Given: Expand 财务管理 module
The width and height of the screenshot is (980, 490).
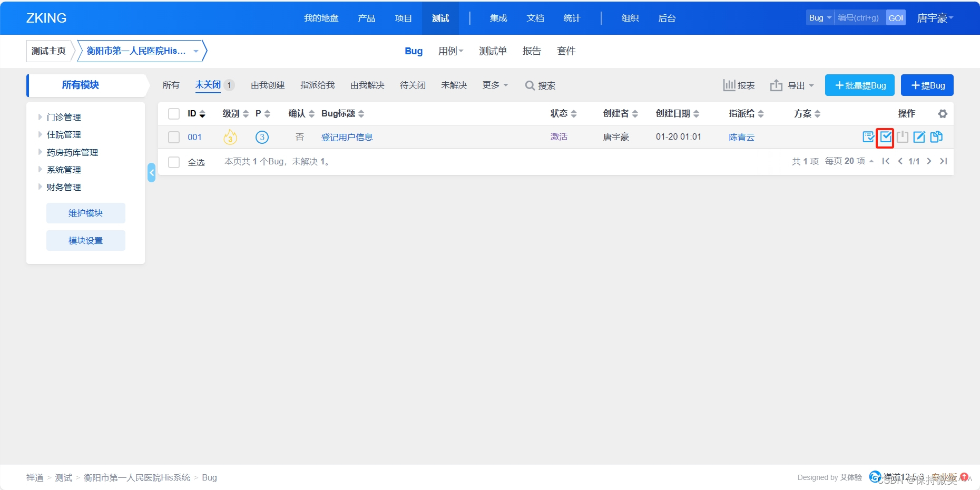Looking at the screenshot, I should (x=40, y=187).
